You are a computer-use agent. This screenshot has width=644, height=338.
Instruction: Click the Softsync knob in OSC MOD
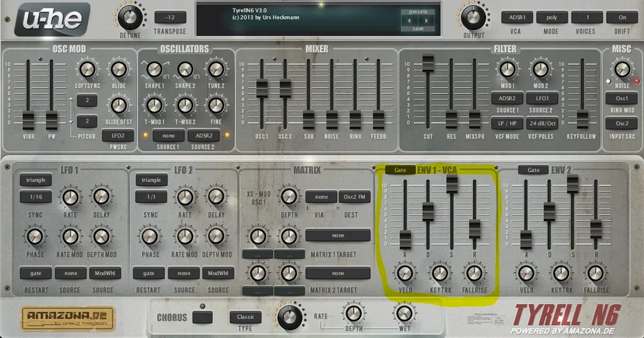click(x=86, y=69)
